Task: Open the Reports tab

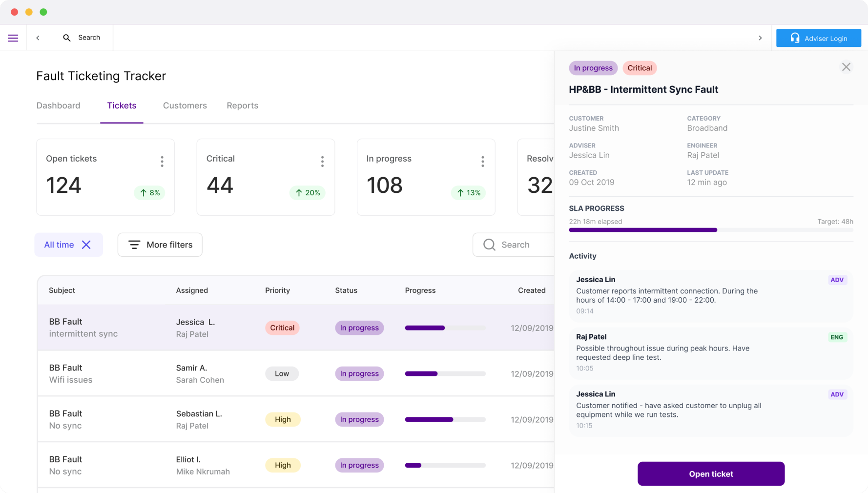Action: pos(243,105)
